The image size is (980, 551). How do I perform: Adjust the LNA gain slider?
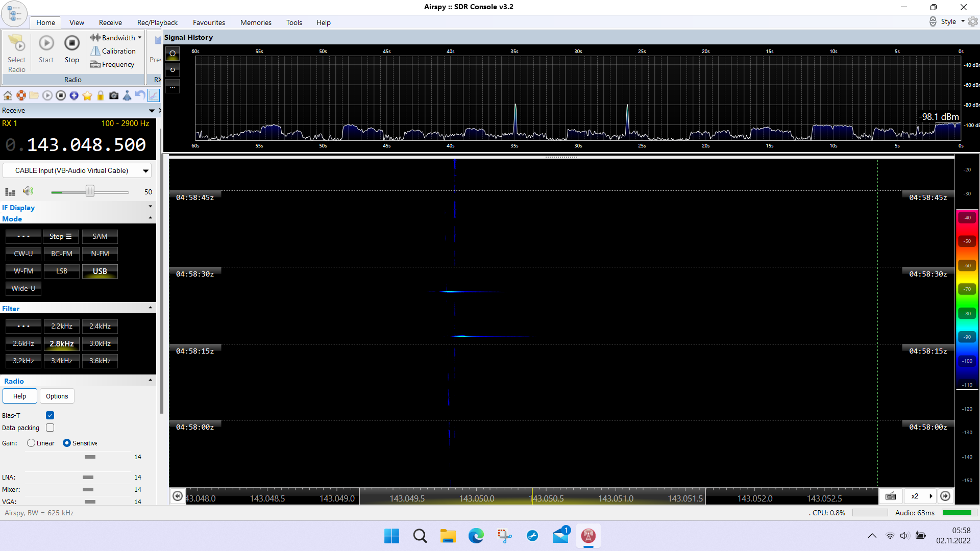pos(88,478)
